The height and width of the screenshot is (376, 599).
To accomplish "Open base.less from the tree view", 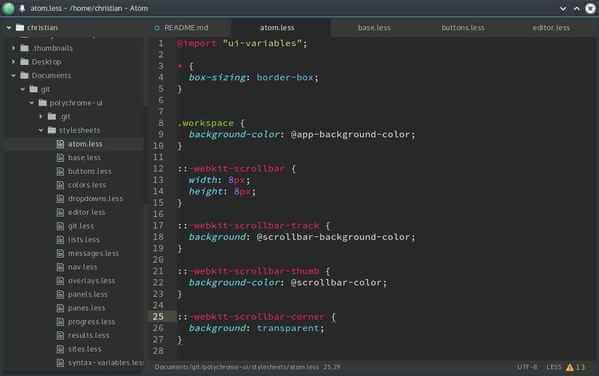I will point(84,157).
